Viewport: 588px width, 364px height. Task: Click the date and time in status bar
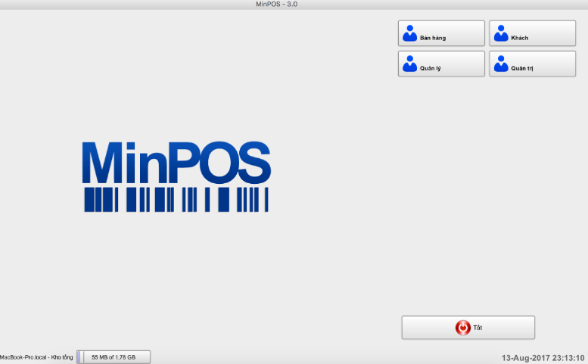click(x=543, y=358)
